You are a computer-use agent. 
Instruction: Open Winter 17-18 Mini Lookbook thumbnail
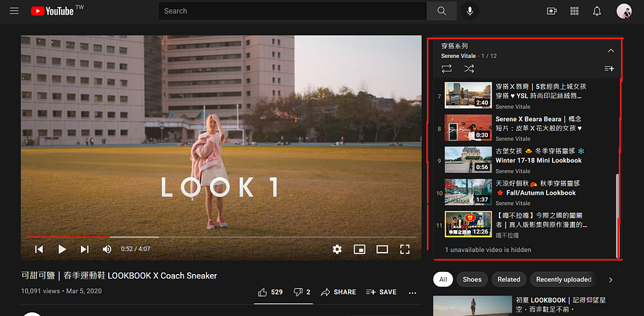[468, 160]
